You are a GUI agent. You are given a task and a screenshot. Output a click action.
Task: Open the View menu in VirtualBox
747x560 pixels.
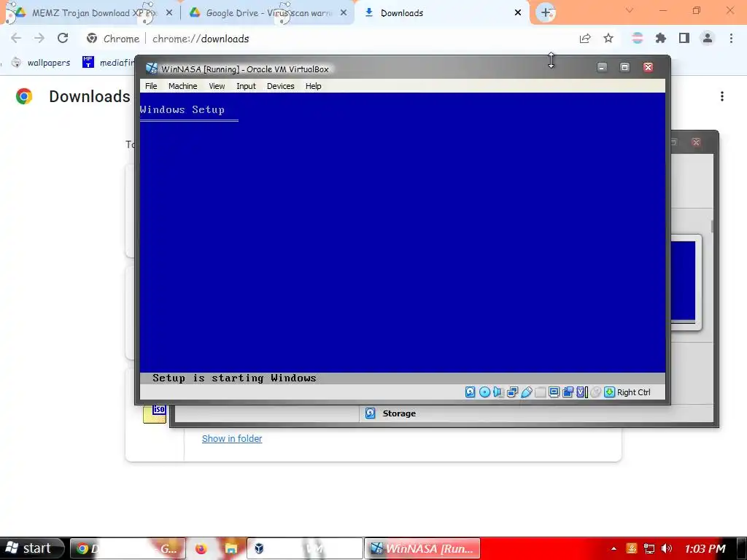217,86
